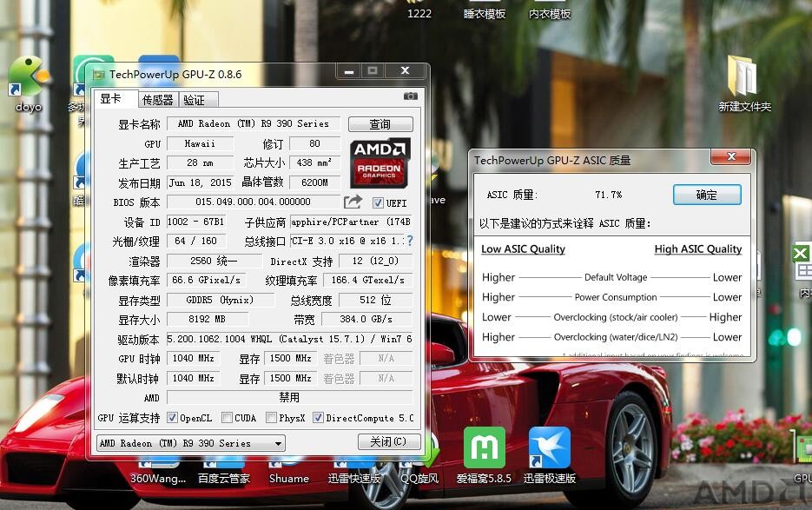The image size is (812, 510).
Task: Close the ASIC 质量 dialog
Action: coord(731,156)
